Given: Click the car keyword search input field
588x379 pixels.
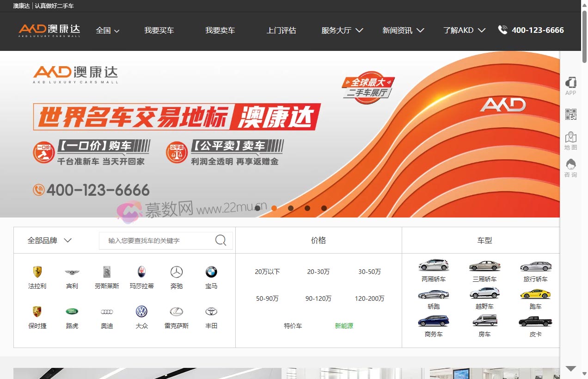Looking at the screenshot, I should [157, 241].
